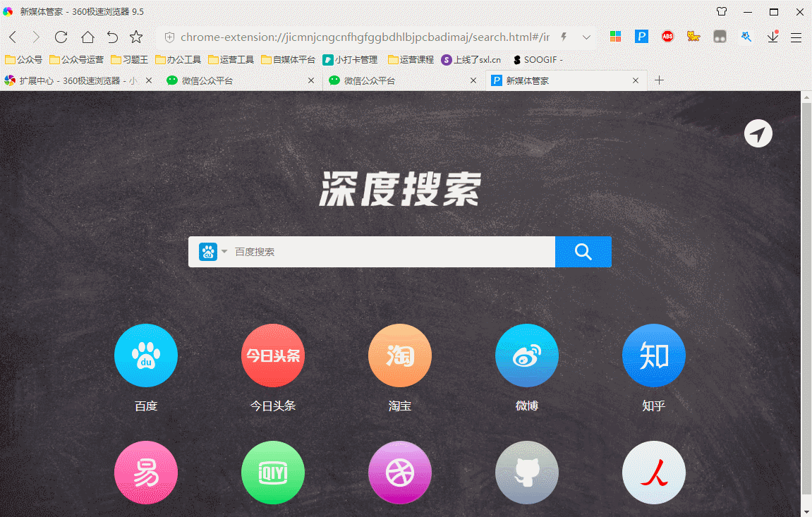
Task: Open the blue P 新媒体管家 extension icon
Action: coord(641,36)
